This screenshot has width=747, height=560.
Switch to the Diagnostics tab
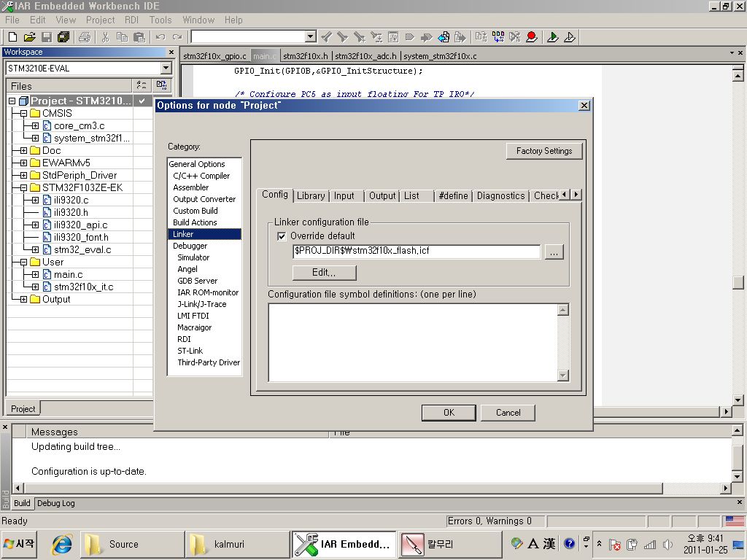pos(500,195)
